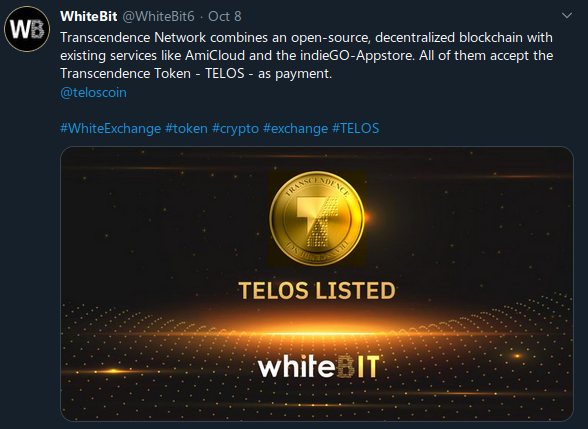Click the whiteBIT logo in the image
Viewport: 588px width, 429px height.
(319, 366)
